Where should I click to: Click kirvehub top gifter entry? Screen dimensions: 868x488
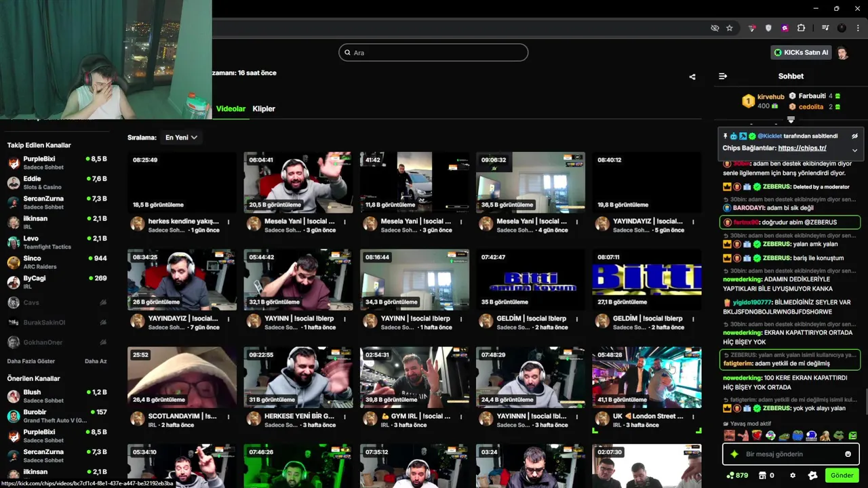click(x=764, y=101)
